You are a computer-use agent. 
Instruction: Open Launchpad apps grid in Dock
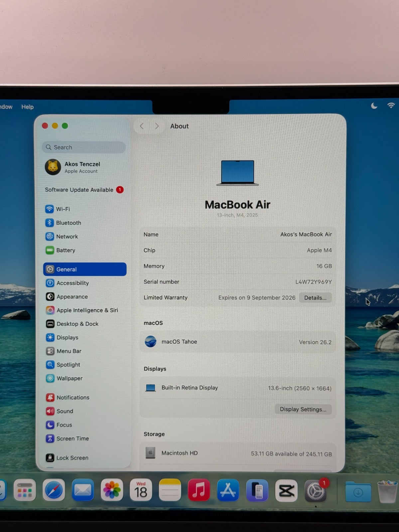[x=25, y=490]
